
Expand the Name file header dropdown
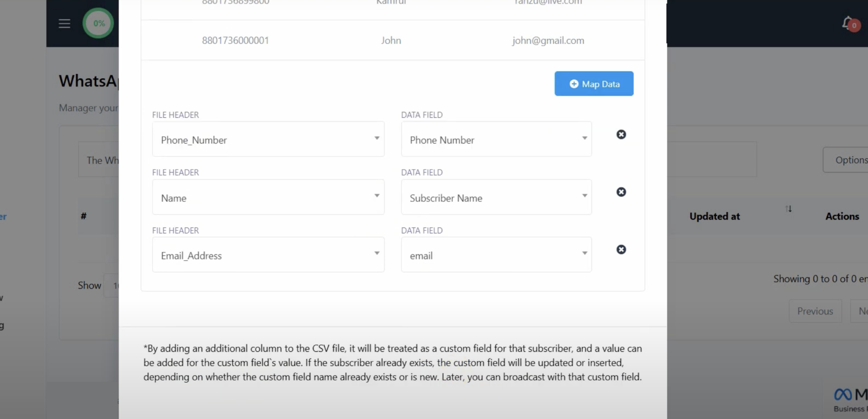(x=268, y=197)
